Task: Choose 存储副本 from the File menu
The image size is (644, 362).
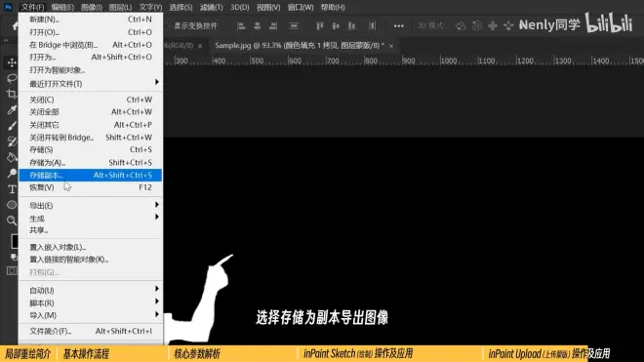Action: 91,175
